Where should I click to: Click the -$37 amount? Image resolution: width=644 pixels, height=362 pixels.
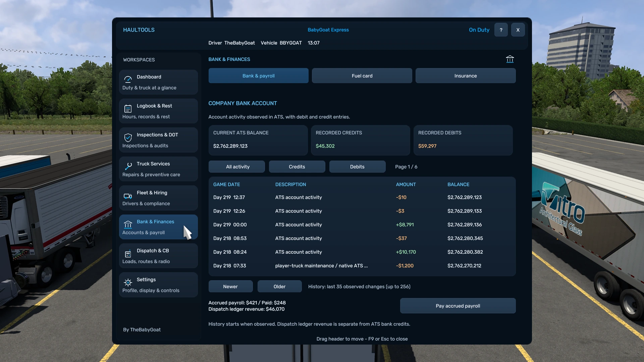point(401,238)
